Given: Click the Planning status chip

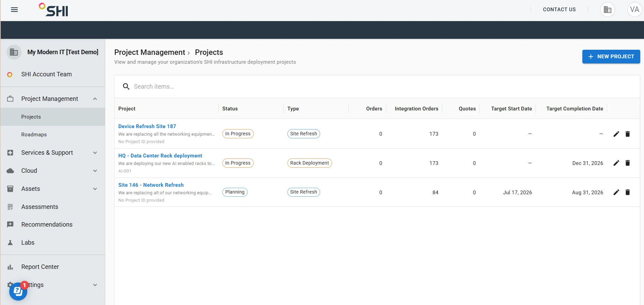Looking at the screenshot, I should click(x=235, y=192).
